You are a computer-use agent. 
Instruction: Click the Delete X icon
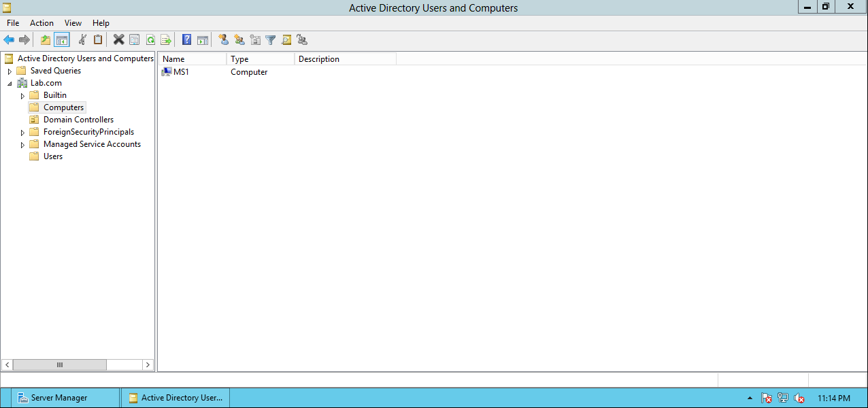tap(118, 40)
